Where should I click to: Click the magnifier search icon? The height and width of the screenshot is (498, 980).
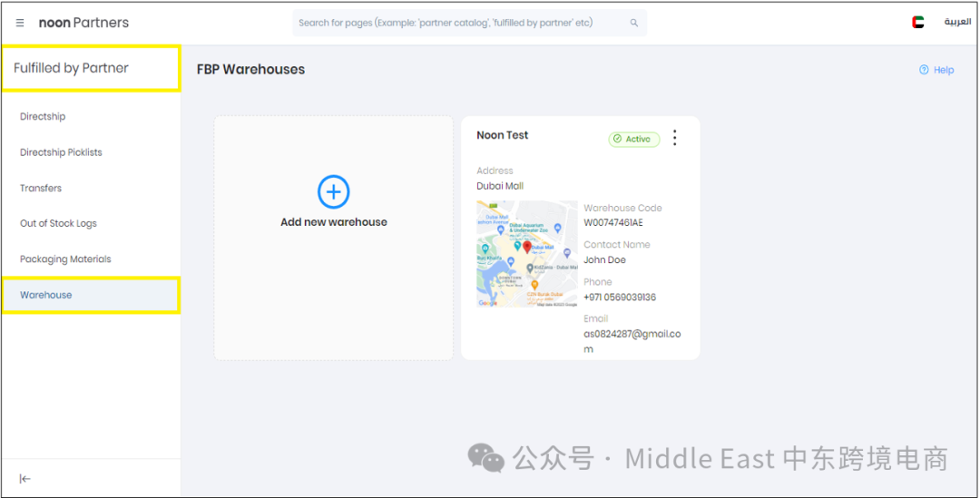[x=633, y=23]
